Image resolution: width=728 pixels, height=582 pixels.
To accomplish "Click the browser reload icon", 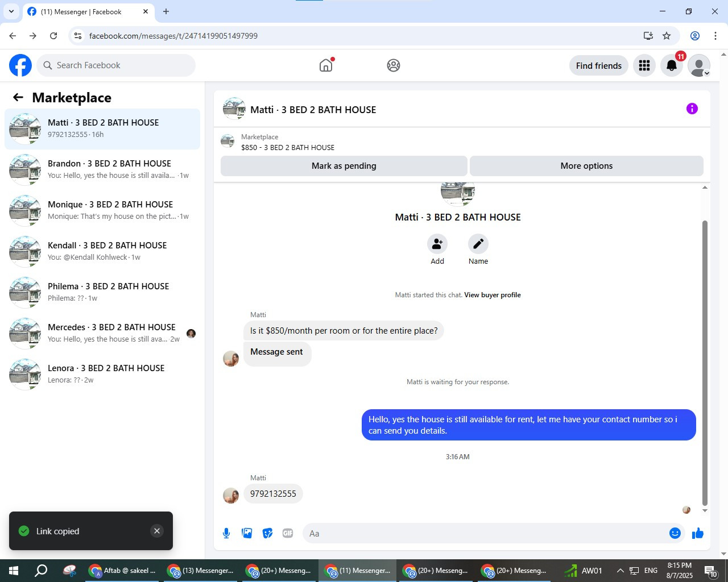I will (x=53, y=36).
